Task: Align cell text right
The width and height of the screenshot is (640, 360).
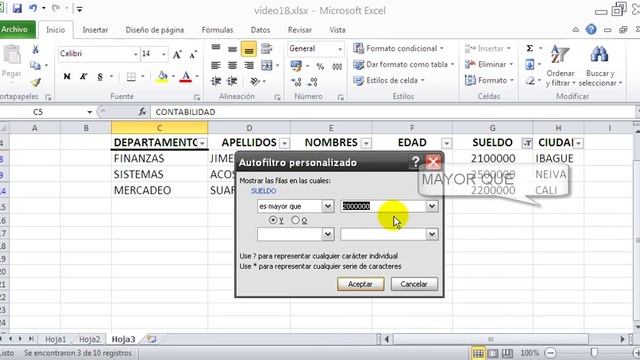Action: (x=249, y=65)
